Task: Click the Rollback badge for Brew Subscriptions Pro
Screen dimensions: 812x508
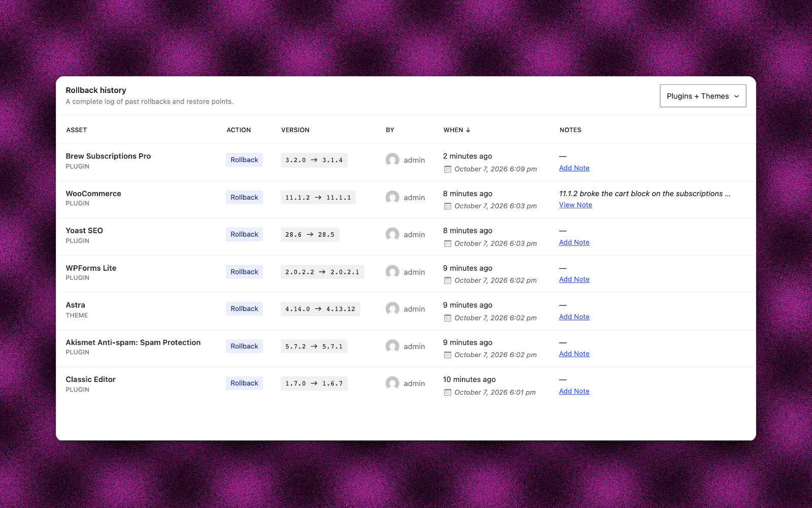Action: pos(244,160)
